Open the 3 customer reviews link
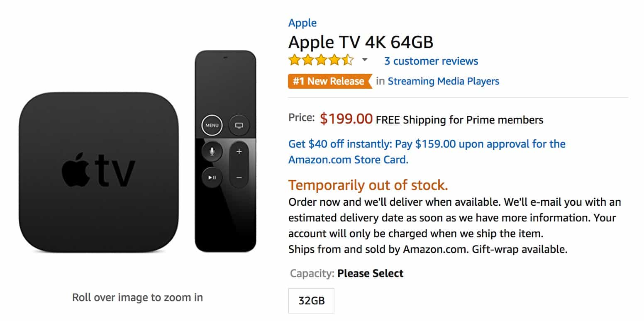Screen dimensions: 644x321 [431, 61]
